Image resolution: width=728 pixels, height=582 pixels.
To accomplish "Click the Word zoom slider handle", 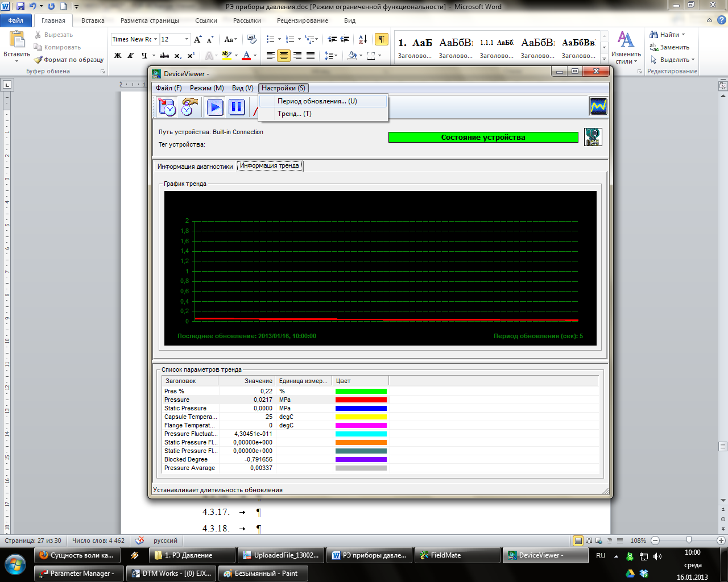I will [689, 541].
